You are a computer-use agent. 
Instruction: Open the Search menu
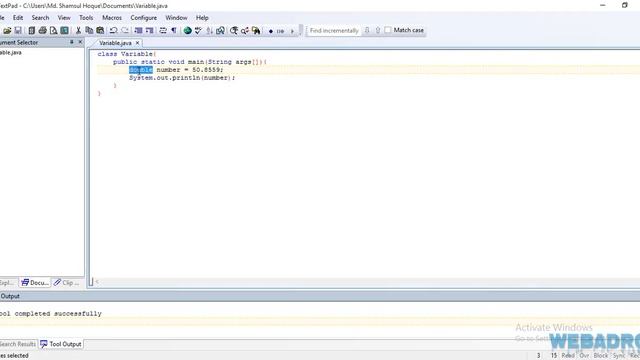(x=40, y=18)
